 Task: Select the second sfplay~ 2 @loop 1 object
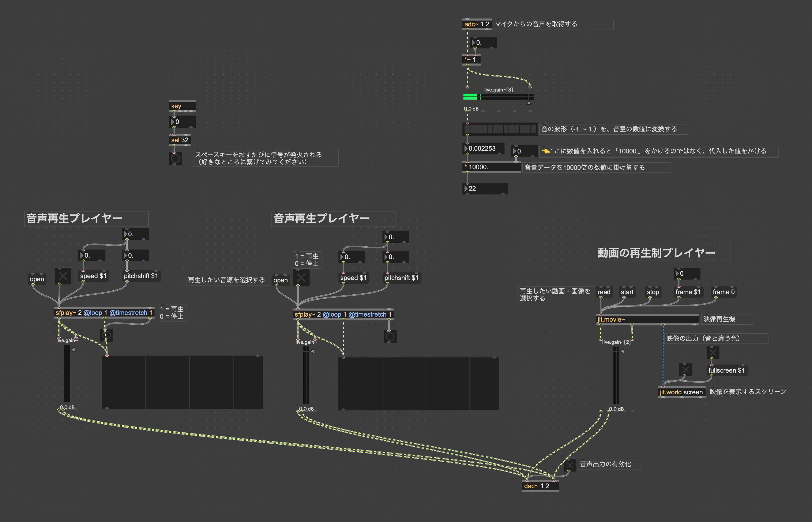point(343,314)
